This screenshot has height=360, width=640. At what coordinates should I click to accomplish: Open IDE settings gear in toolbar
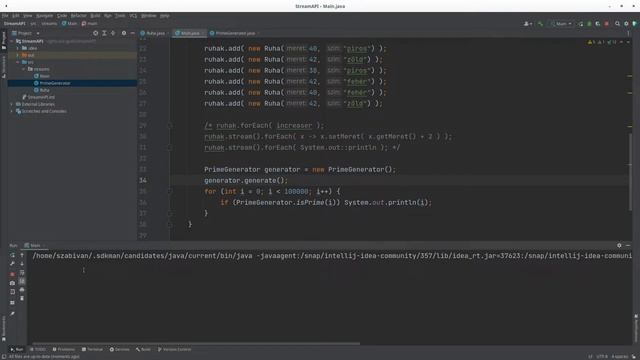pos(626,24)
